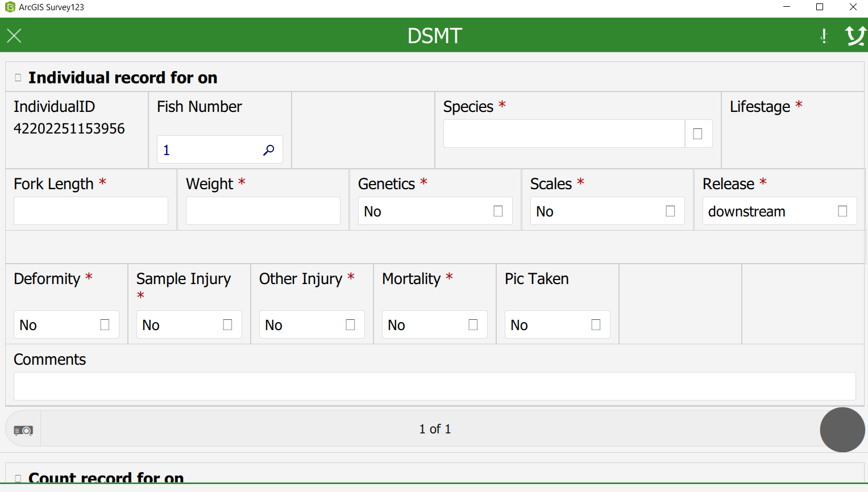
Task: Open the Genetics dropdown
Action: [498, 211]
